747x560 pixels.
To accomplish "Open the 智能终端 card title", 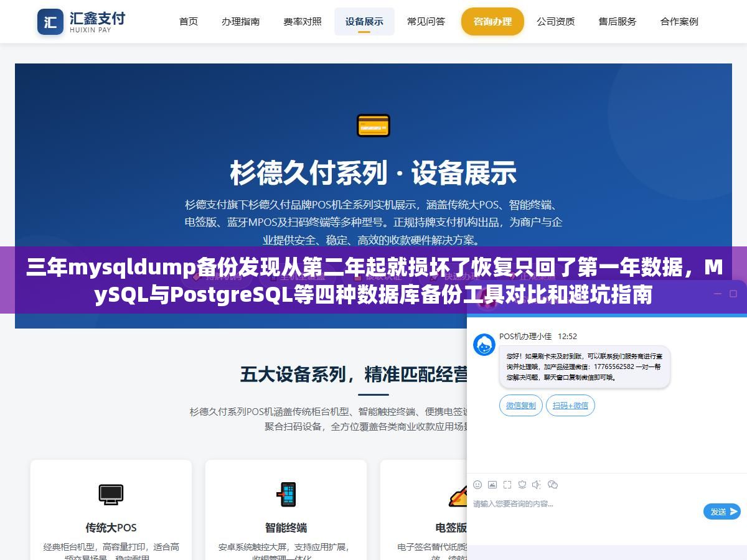I will coord(286,528).
